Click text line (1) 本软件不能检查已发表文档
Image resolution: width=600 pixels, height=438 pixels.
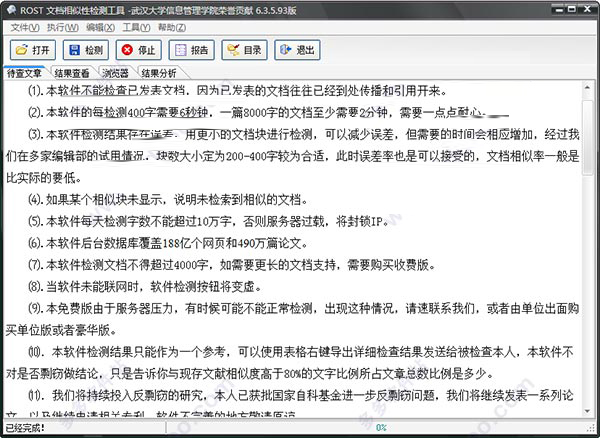click(237, 91)
